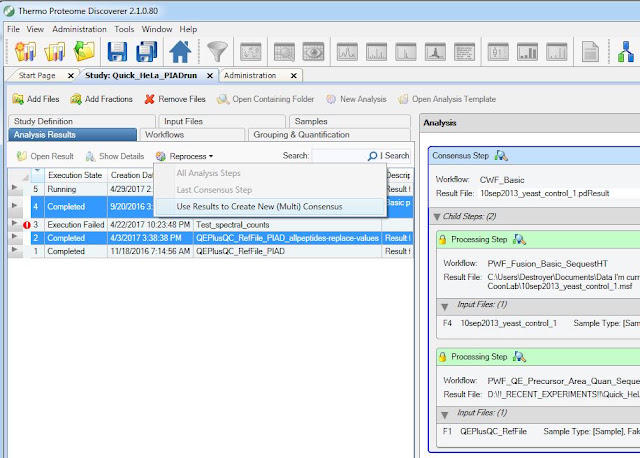Select Test_spectral_counts result name cell

click(287, 225)
